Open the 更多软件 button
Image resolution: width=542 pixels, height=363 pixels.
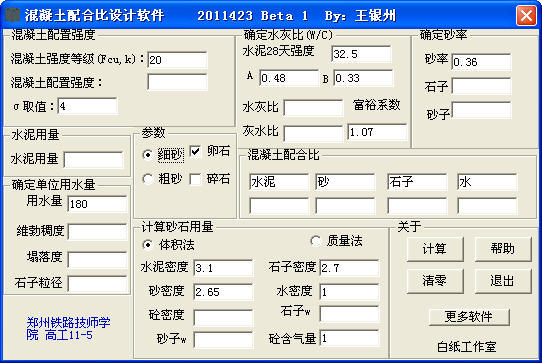coord(469,316)
